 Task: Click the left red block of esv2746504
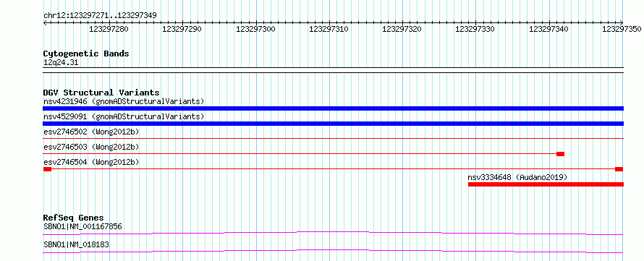tap(47, 169)
